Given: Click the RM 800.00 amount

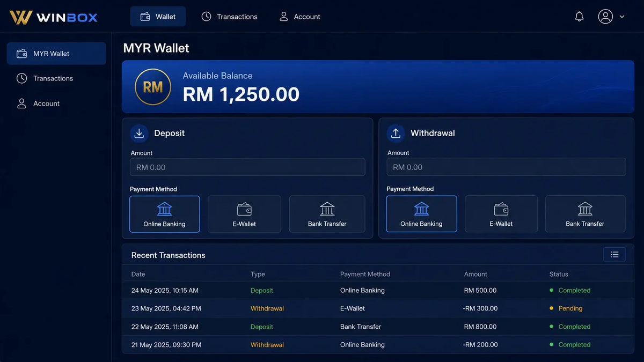Looking at the screenshot, I should pos(480,327).
